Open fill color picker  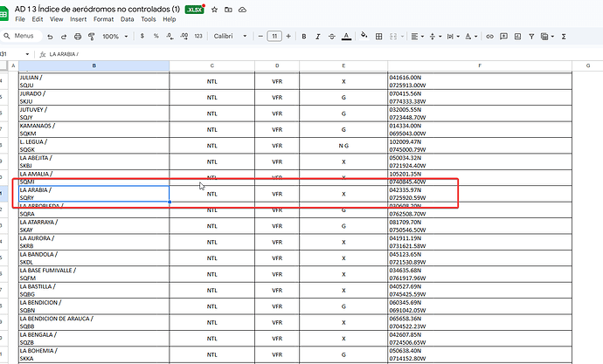364,36
